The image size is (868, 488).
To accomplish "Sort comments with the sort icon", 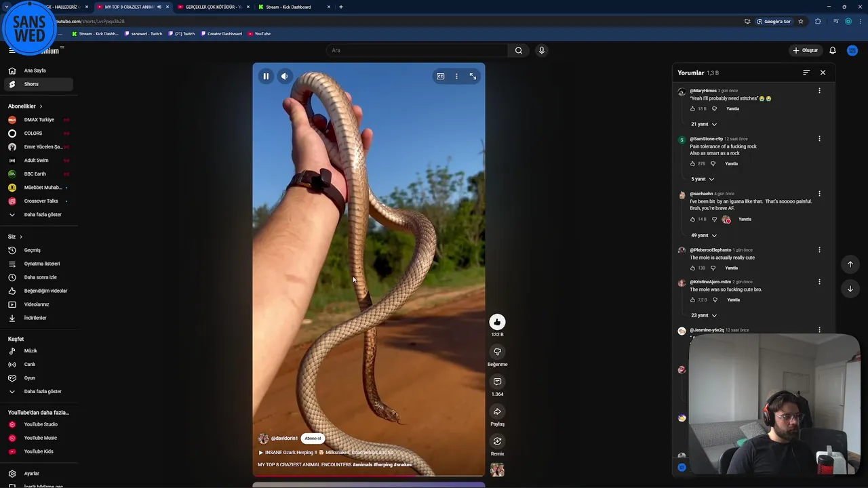I will [806, 73].
